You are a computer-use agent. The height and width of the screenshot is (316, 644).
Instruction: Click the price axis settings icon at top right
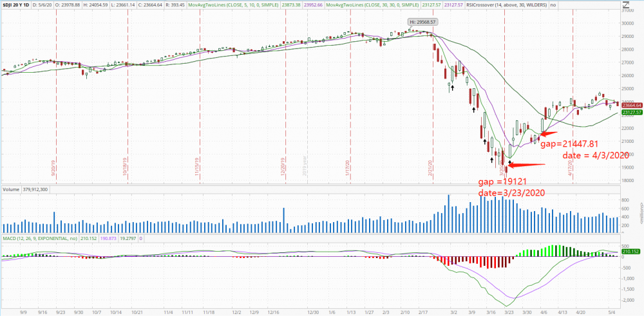(x=625, y=6)
